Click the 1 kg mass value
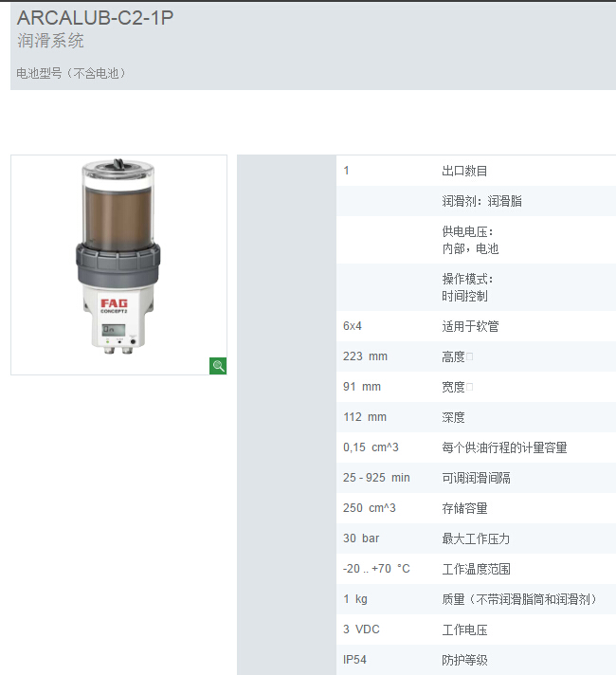 (x=355, y=599)
